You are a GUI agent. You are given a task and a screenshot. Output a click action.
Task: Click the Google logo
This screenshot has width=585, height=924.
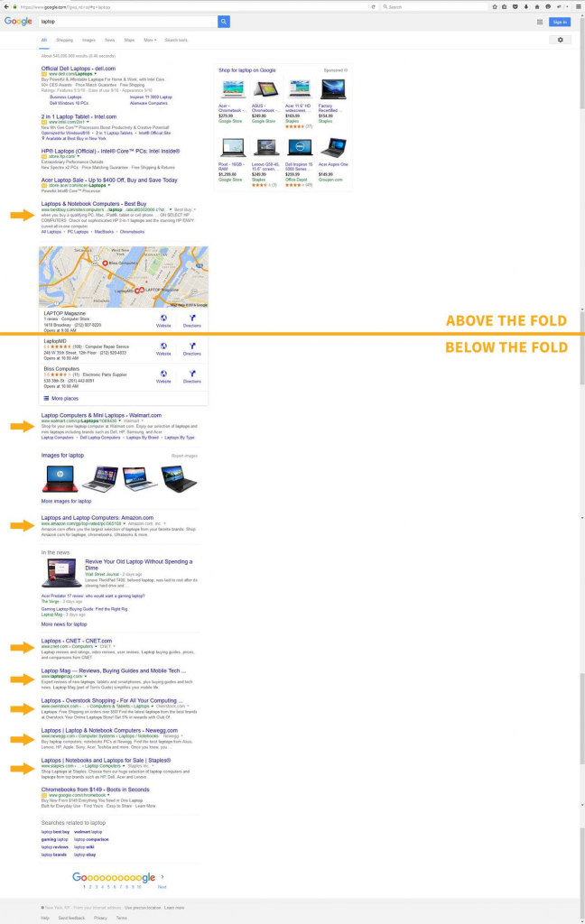[18, 22]
